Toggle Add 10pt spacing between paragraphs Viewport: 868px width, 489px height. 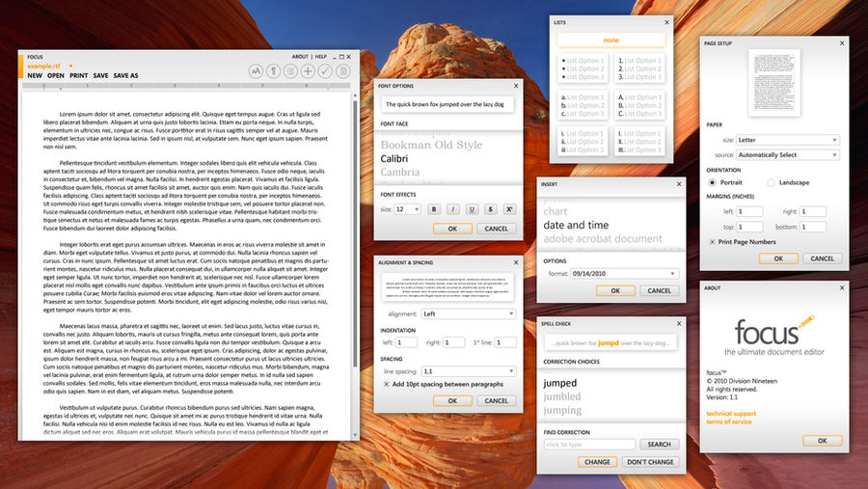pyautogui.click(x=387, y=384)
